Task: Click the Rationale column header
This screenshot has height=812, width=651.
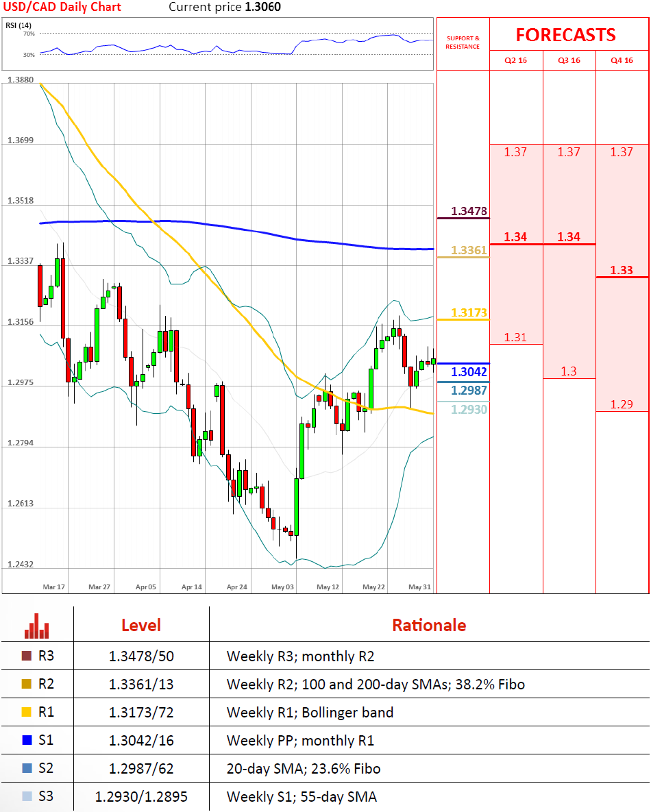Action: [429, 626]
